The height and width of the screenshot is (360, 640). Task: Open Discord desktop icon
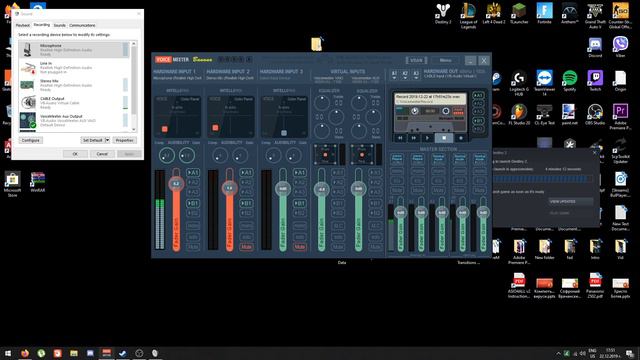click(x=595, y=47)
